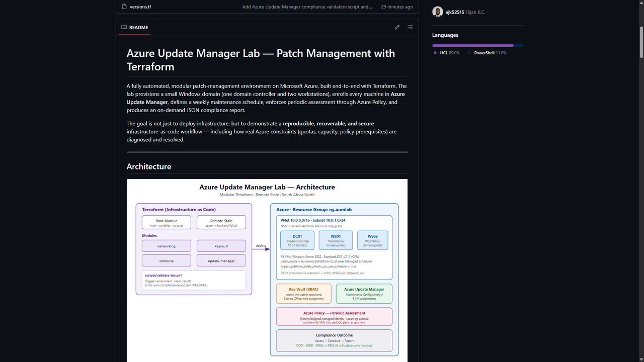The height and width of the screenshot is (362, 644).
Task: Click the 'Architecture' section heading
Action: pyautogui.click(x=149, y=166)
